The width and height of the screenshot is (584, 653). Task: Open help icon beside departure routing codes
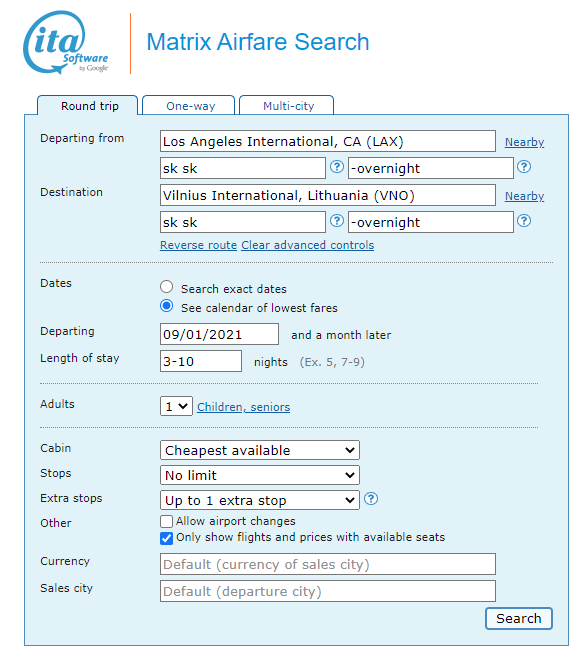tap(337, 167)
